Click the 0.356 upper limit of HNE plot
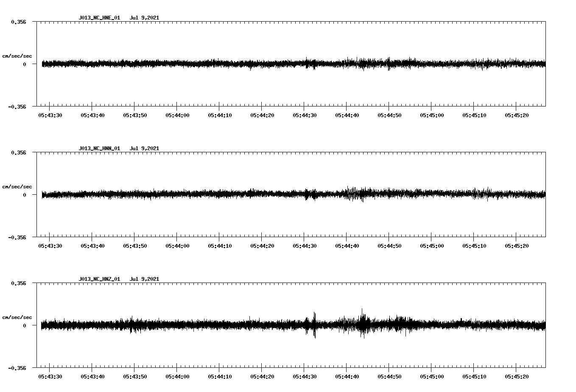This screenshot has width=576, height=392. (x=18, y=22)
